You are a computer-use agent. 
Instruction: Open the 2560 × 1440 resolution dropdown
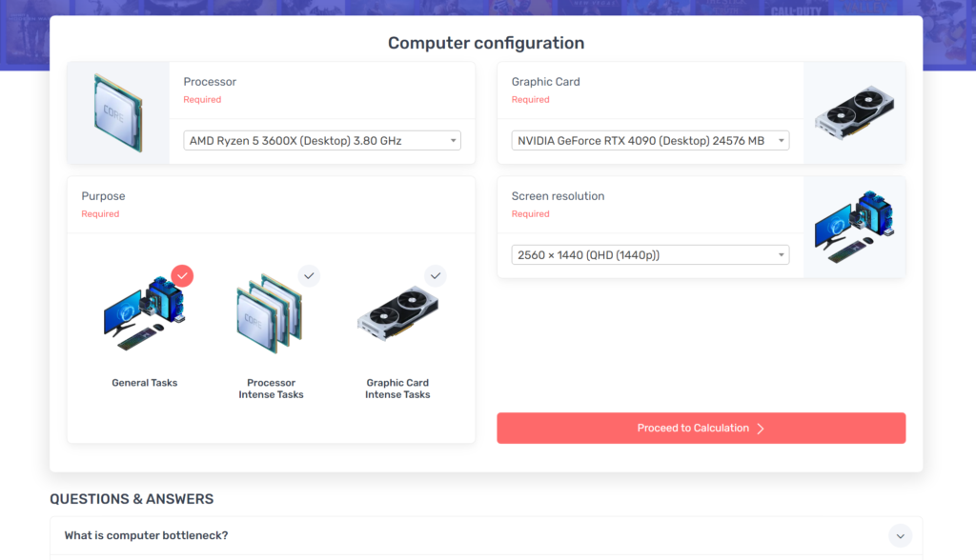tap(650, 255)
